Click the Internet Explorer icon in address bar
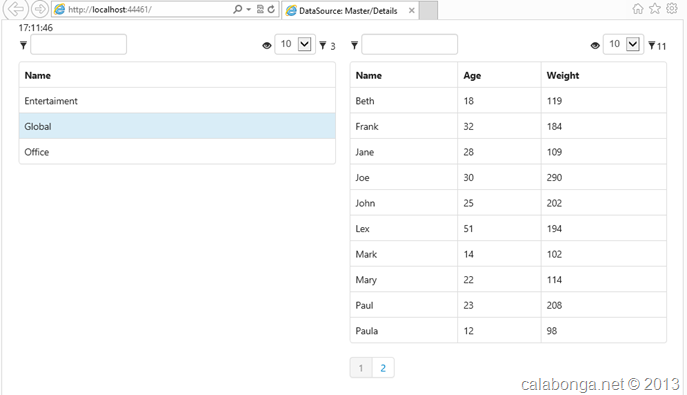 point(60,9)
